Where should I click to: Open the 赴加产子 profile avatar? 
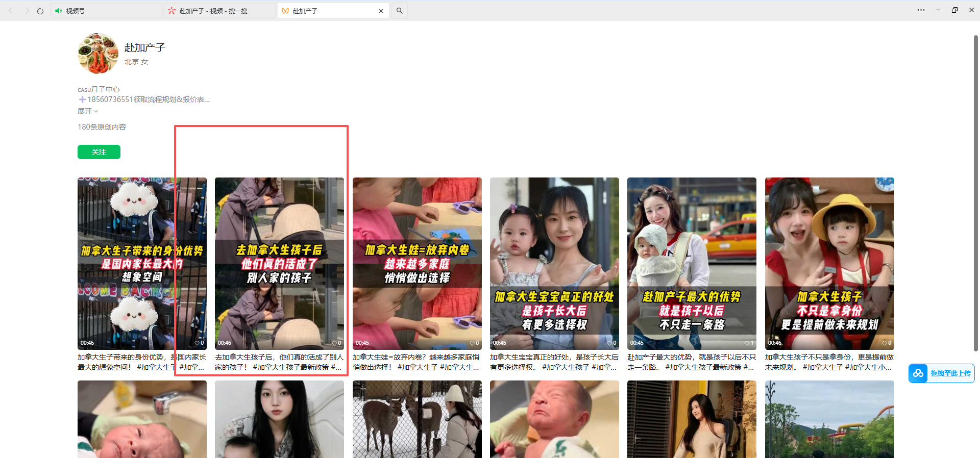click(x=98, y=54)
